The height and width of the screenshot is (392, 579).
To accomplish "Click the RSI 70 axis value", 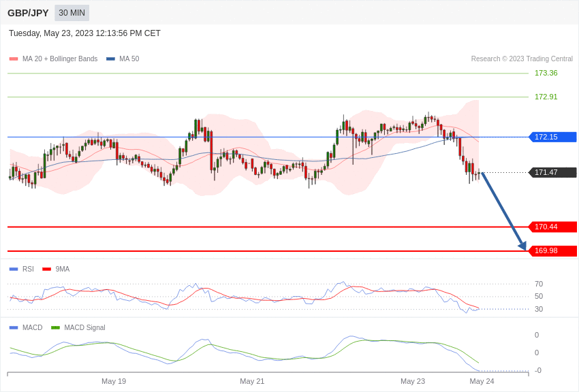I will pyautogui.click(x=539, y=284).
